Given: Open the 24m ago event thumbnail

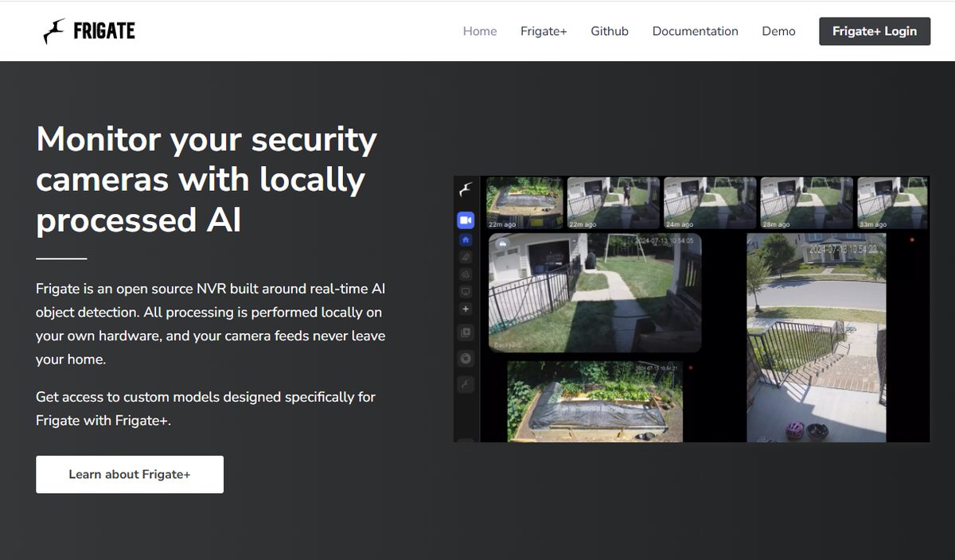Looking at the screenshot, I should pyautogui.click(x=710, y=203).
